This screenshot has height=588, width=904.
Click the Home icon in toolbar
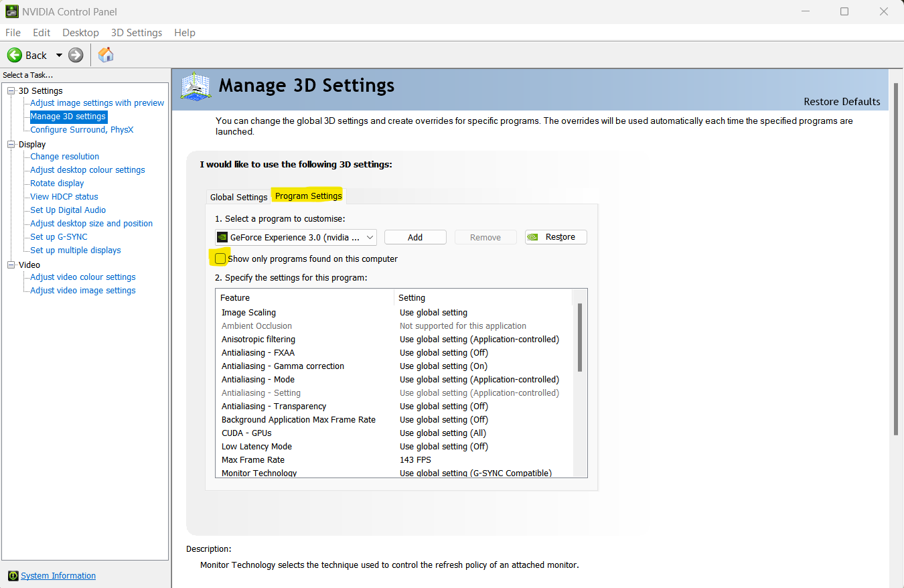(106, 55)
